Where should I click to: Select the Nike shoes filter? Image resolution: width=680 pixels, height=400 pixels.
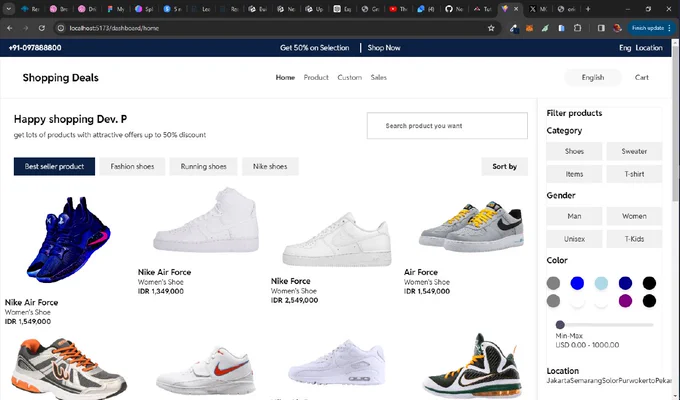(270, 167)
